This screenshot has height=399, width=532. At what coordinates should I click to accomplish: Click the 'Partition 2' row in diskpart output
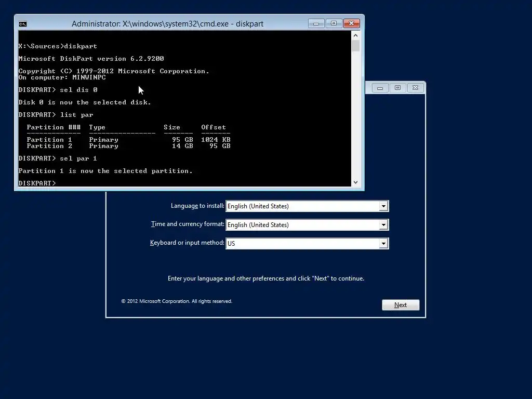(x=129, y=146)
